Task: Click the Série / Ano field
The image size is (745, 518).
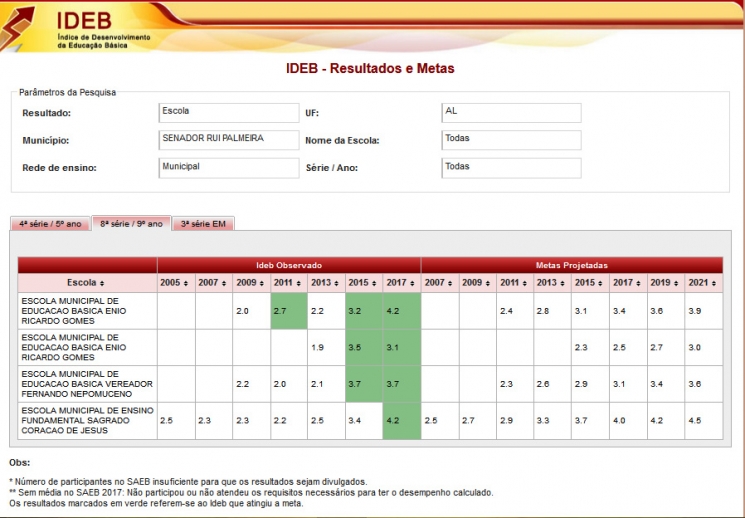Action: coord(511,168)
